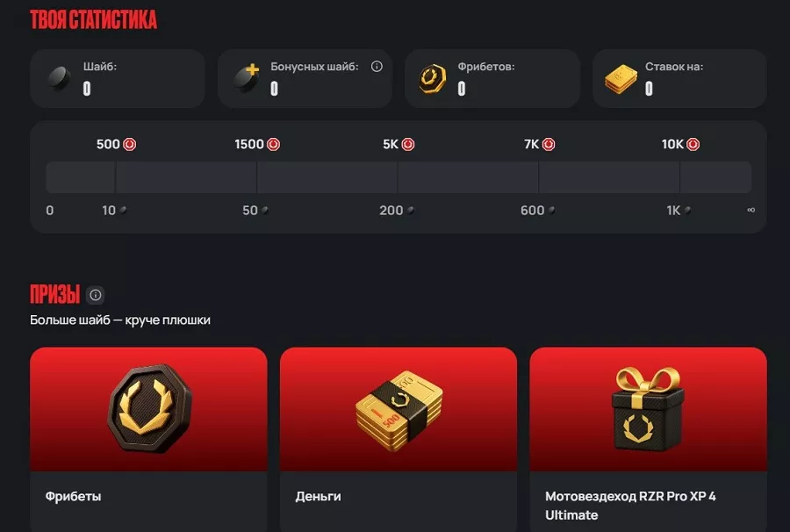Screen dimensions: 790x532
Task: Click the black puck icon in Шайб card
Action: (x=59, y=79)
